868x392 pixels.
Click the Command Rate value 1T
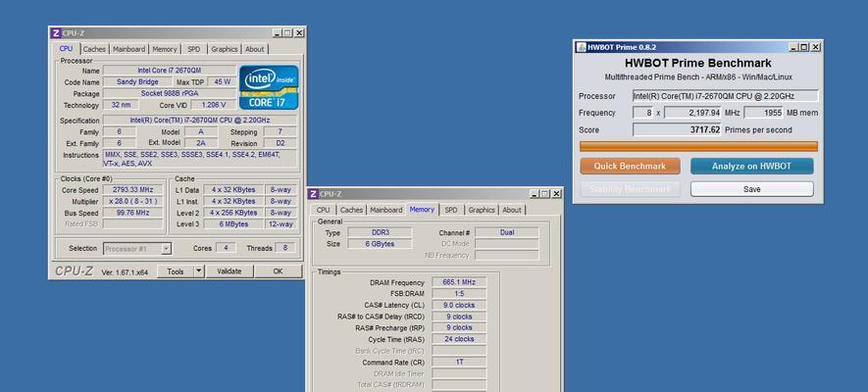point(459,363)
